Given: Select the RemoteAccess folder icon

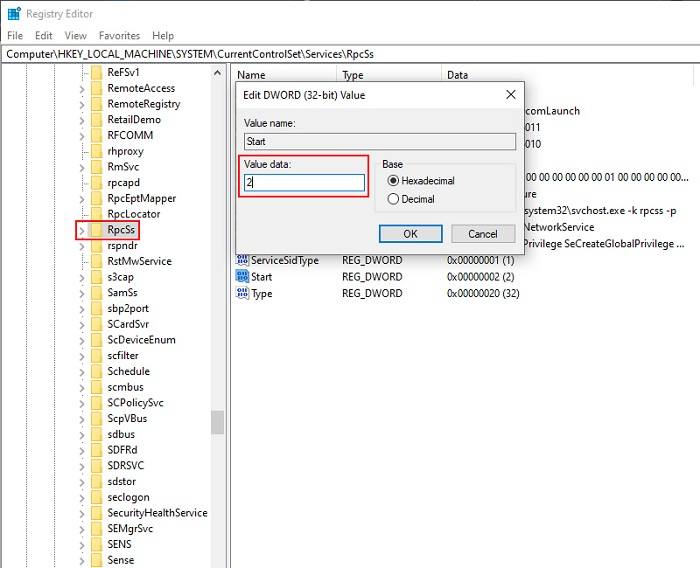Looking at the screenshot, I should (96, 88).
